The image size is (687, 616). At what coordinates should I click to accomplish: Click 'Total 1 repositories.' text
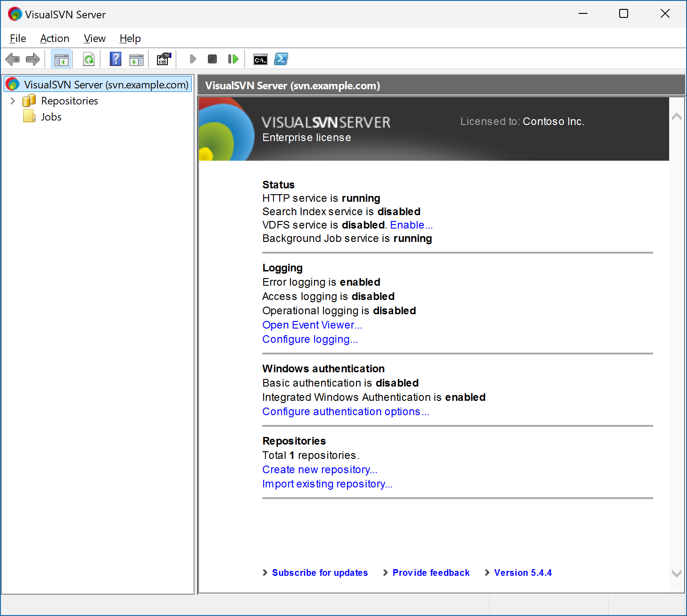tap(311, 455)
